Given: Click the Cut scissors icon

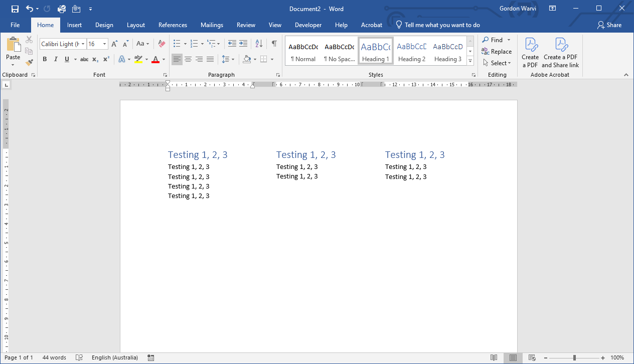Looking at the screenshot, I should 29,40.
